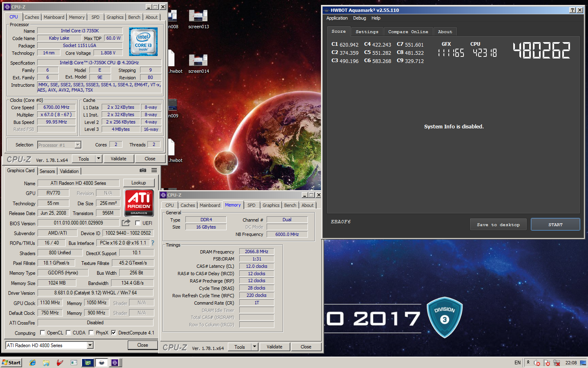Toggle the CUDA computing checkbox
Screen dimensions: 588x368
(x=69, y=332)
